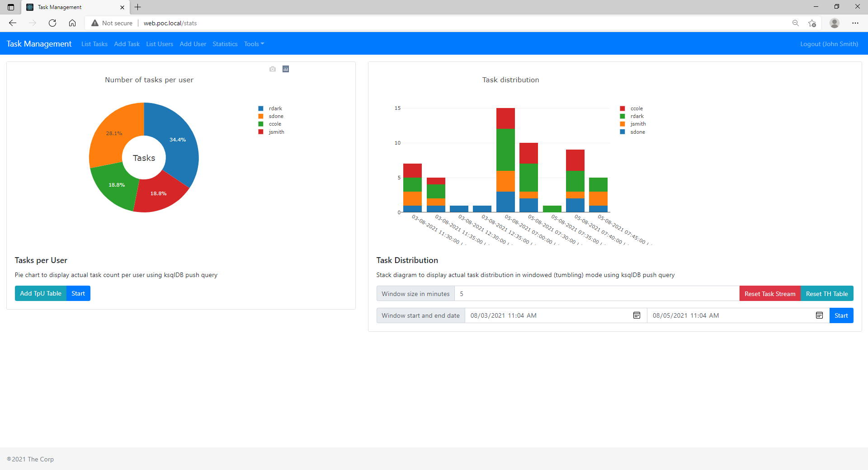The height and width of the screenshot is (470, 868).
Task: Click 'Task distribution' chart title
Action: tap(510, 80)
